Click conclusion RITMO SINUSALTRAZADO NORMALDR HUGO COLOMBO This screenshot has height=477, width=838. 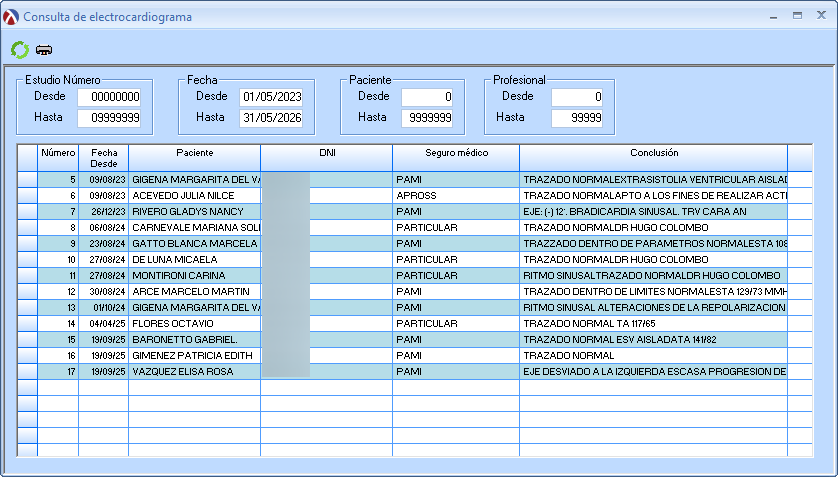point(652,276)
